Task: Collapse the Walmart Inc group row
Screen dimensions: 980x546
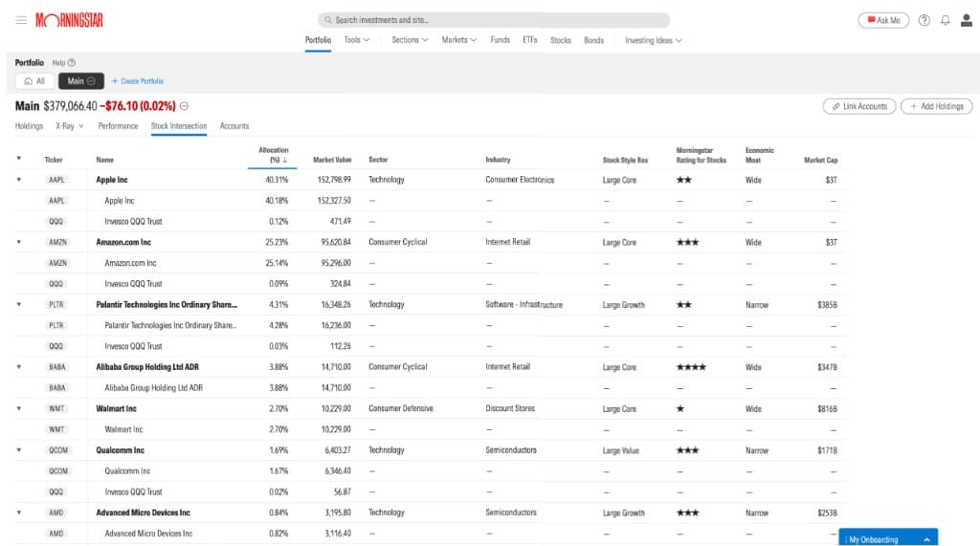Action: (x=19, y=408)
